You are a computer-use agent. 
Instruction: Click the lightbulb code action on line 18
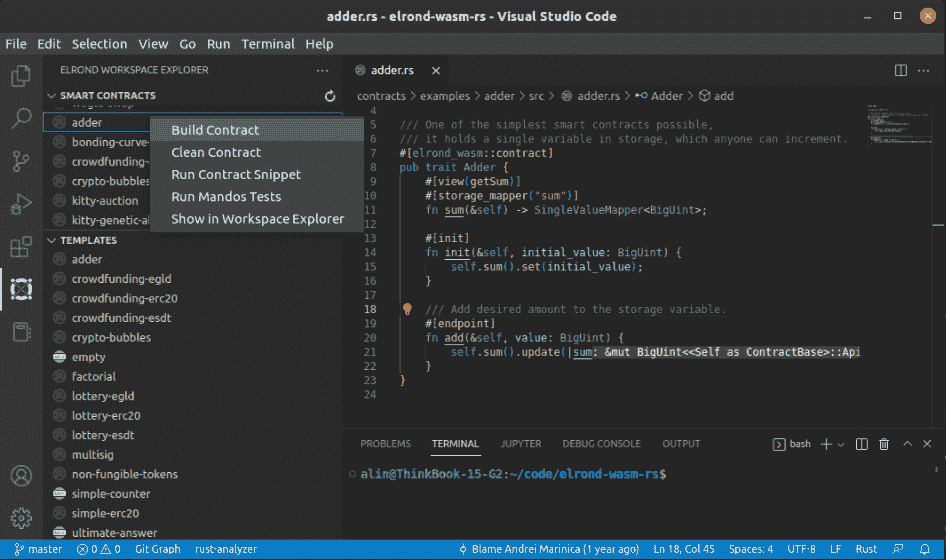(x=407, y=309)
